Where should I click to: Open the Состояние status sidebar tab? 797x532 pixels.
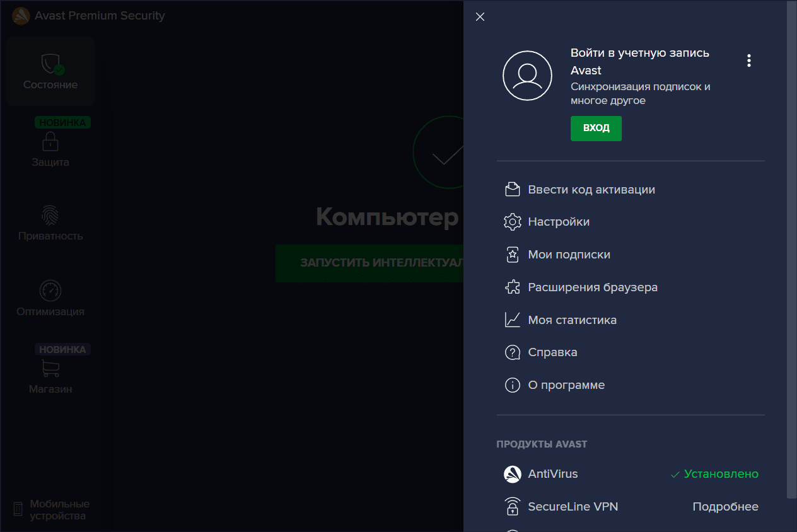pyautogui.click(x=50, y=71)
